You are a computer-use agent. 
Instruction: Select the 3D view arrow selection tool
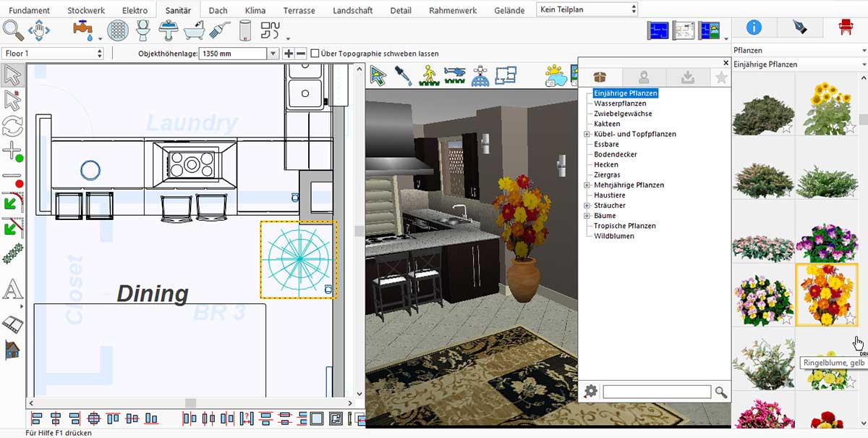[x=378, y=75]
